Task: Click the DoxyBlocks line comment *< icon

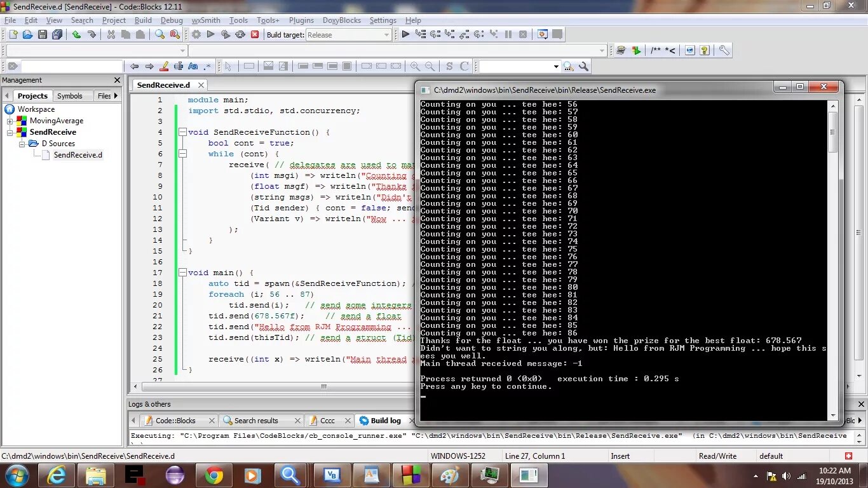Action: click(x=670, y=50)
